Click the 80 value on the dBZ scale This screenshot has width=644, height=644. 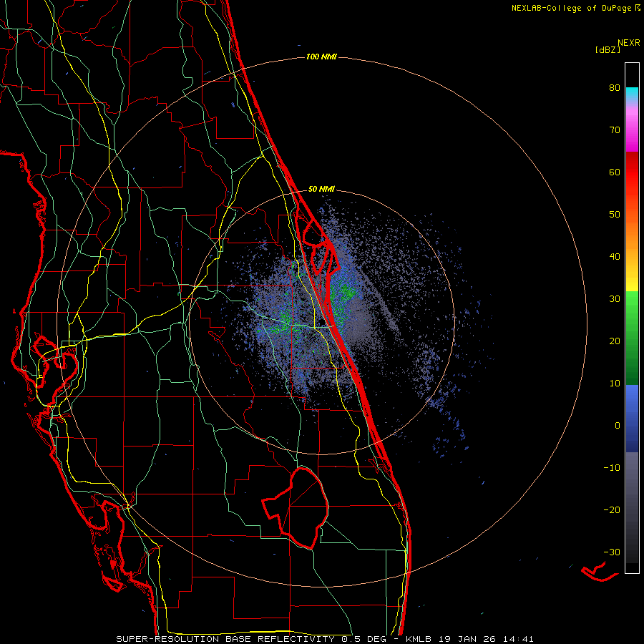point(615,88)
